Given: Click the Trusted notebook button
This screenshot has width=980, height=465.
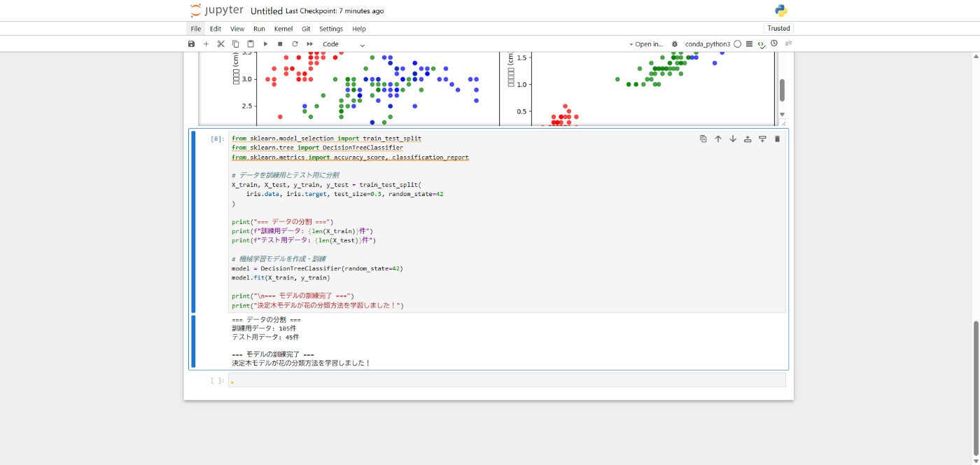Looking at the screenshot, I should pos(778,29).
